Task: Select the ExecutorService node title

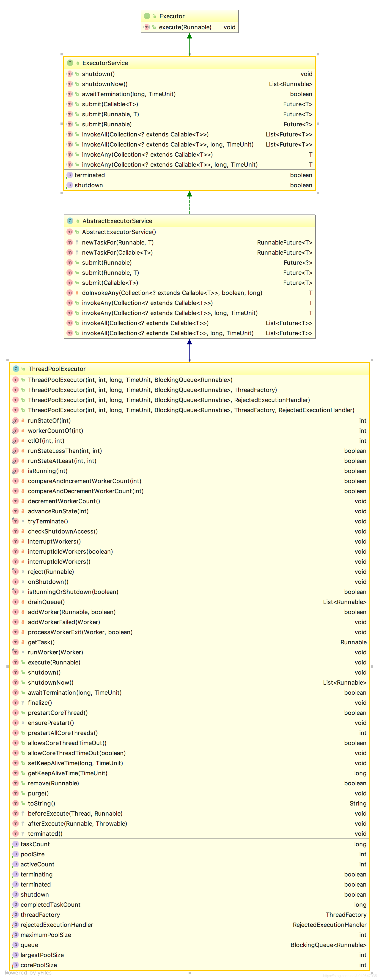Action: click(x=105, y=63)
